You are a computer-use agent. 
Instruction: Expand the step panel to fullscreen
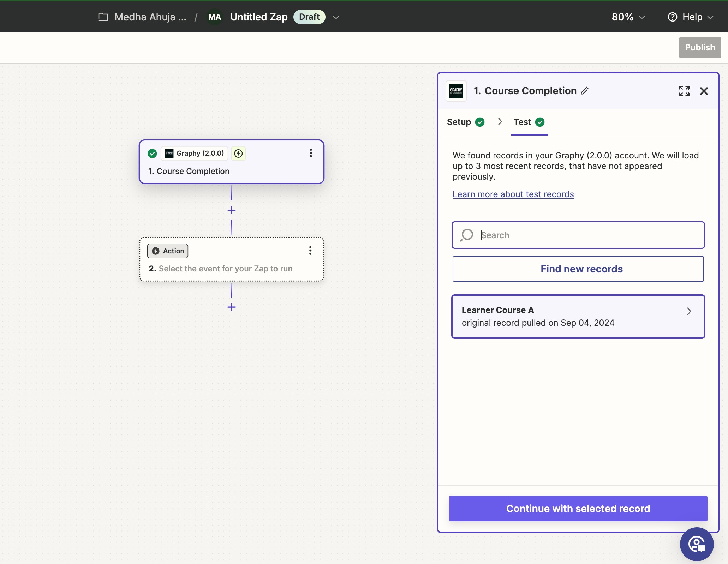pos(684,91)
